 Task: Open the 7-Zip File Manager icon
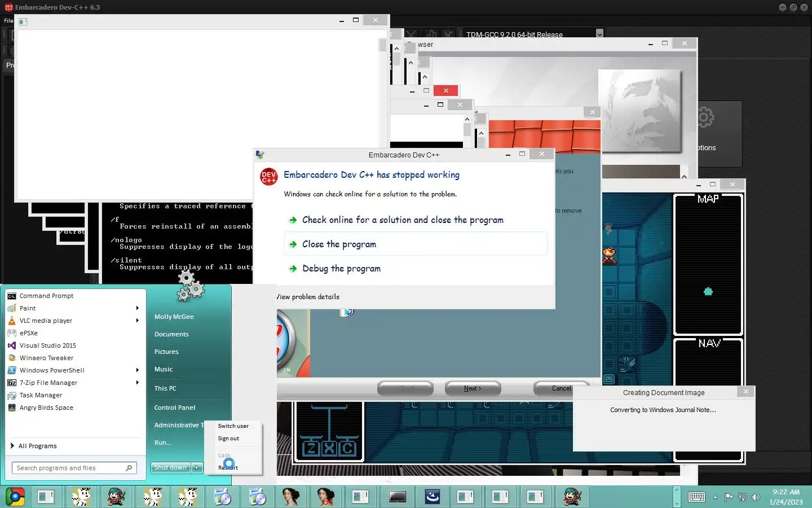[12, 383]
